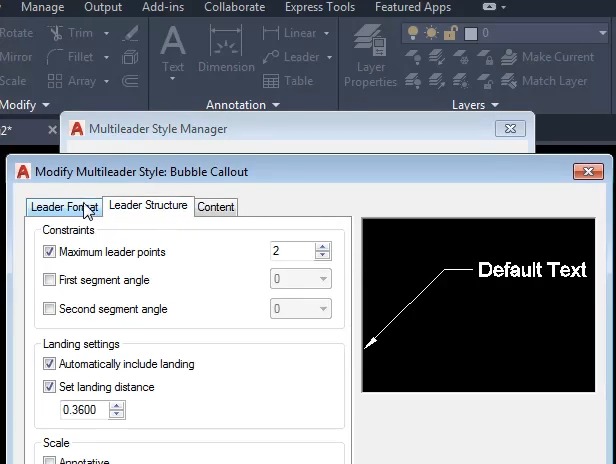Open the Leader dropdown arrow

329,57
